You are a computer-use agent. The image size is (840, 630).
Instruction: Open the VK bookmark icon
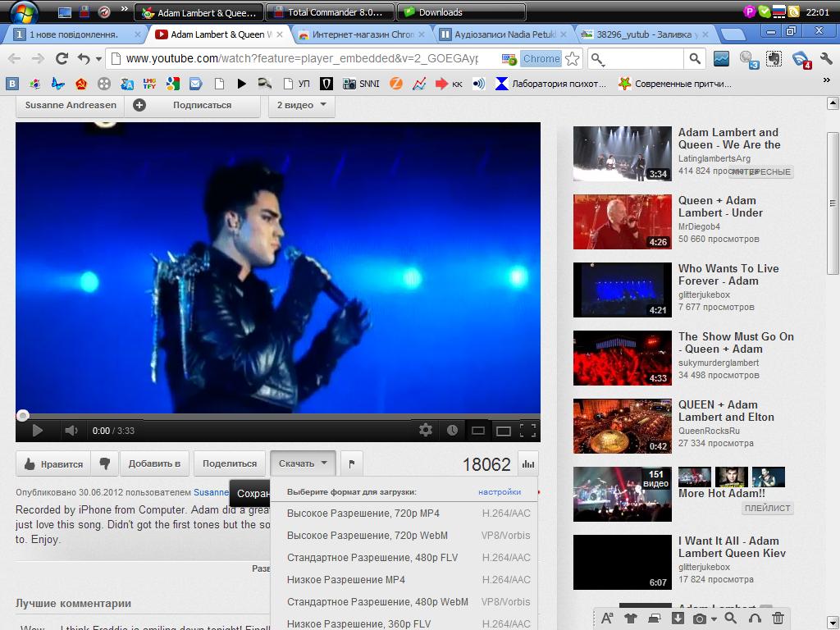[x=12, y=84]
